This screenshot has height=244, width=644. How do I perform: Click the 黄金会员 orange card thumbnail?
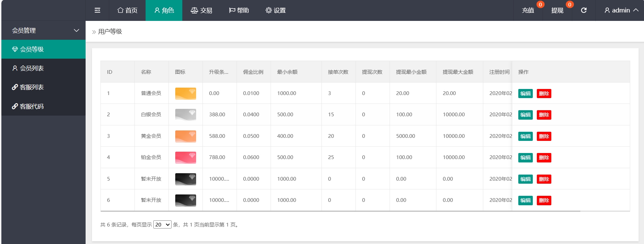186,136
